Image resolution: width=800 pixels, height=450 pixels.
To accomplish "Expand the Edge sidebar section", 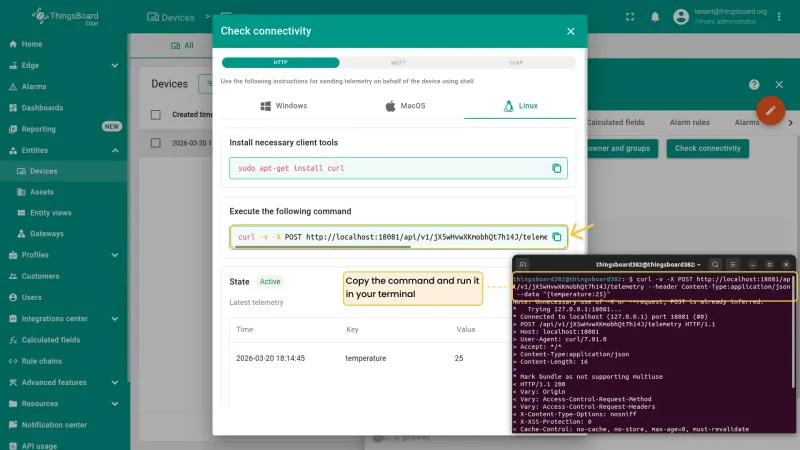I will click(115, 65).
